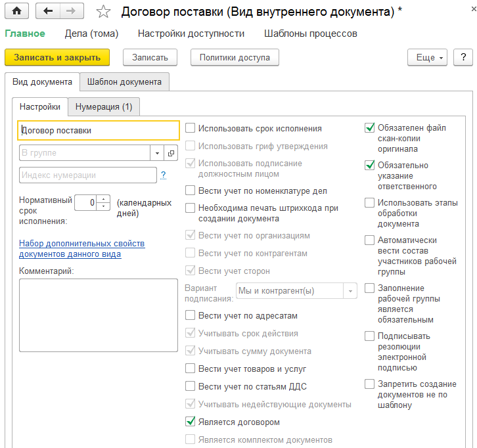
Task: Click the forward arrow button
Action: pos(72,11)
